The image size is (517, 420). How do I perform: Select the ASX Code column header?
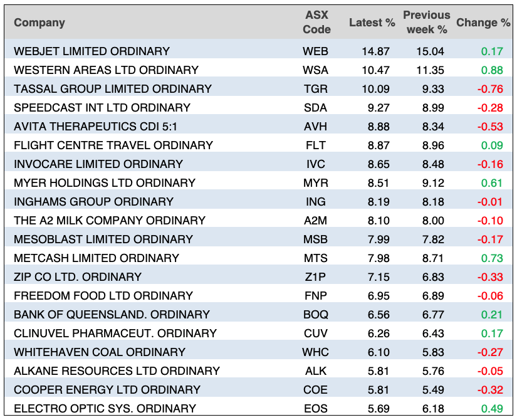(316, 23)
